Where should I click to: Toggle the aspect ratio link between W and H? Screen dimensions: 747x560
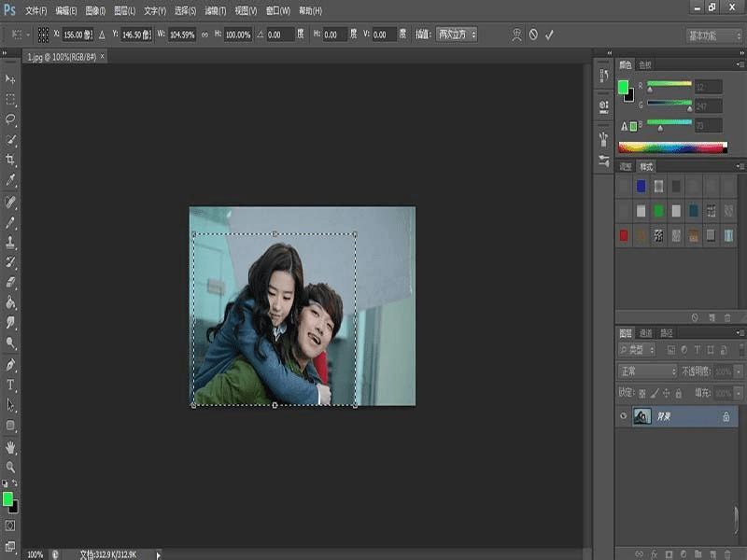[x=204, y=35]
